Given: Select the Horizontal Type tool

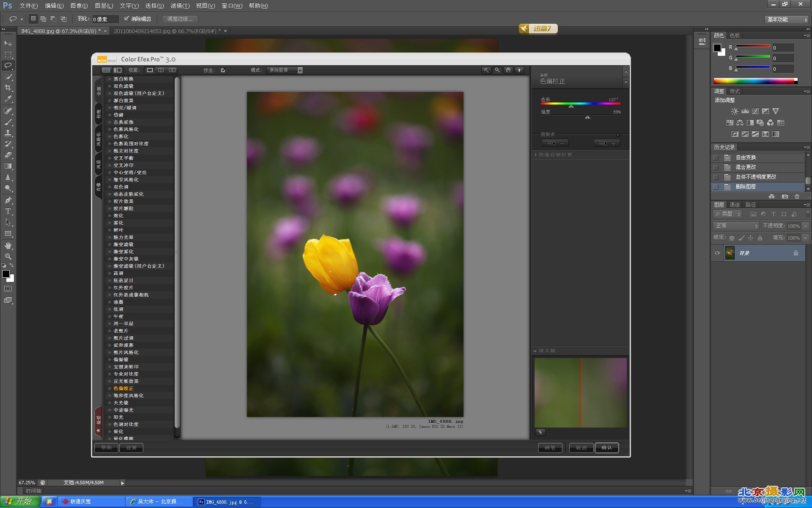Looking at the screenshot, I should click(8, 211).
